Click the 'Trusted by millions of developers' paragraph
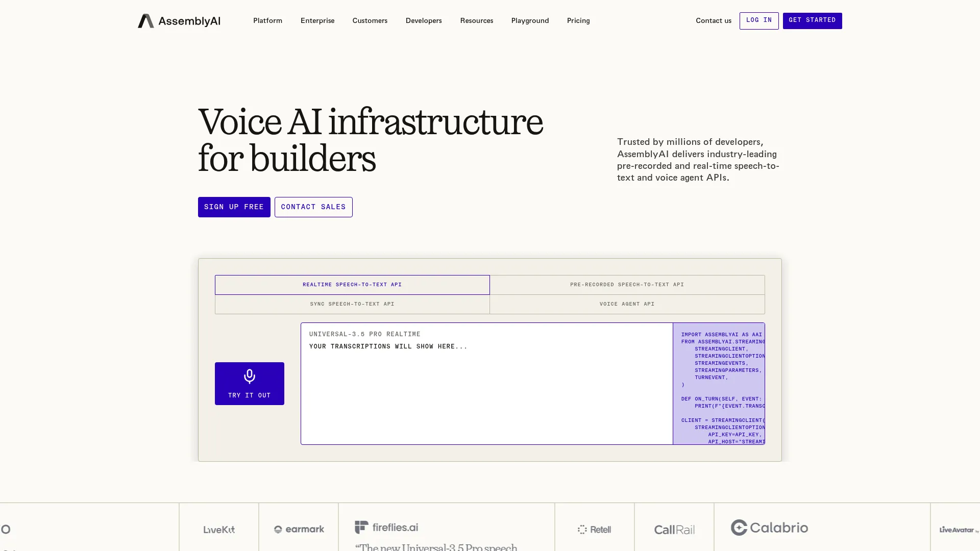The width and height of the screenshot is (980, 551). (x=698, y=160)
